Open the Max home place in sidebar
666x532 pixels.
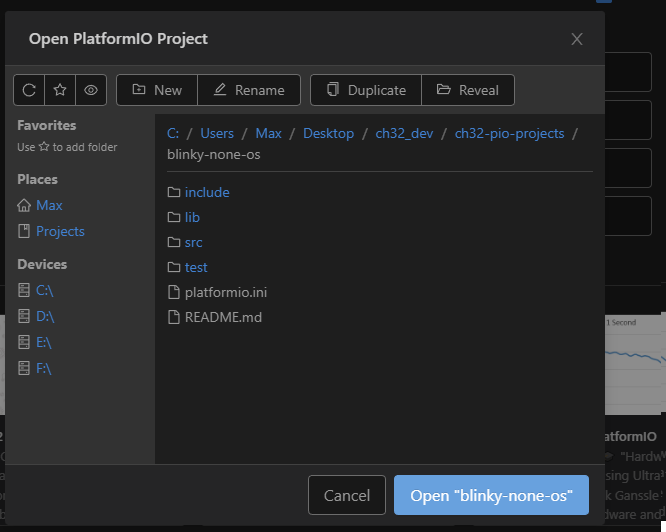tap(49, 205)
